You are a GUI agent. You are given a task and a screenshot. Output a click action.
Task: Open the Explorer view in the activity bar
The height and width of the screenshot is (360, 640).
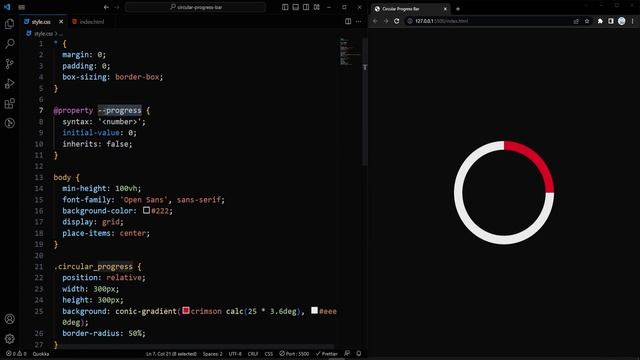9,24
